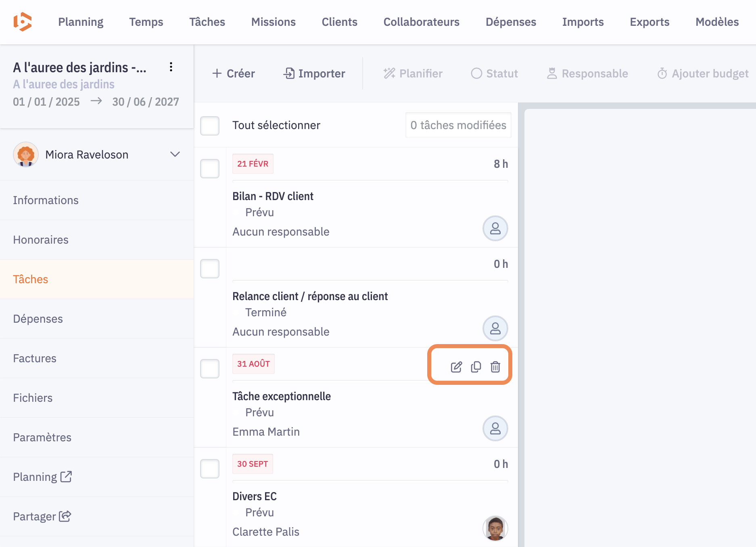Assign responsible via Bilan task avatar icon
This screenshot has height=547, width=756.
[x=495, y=228]
